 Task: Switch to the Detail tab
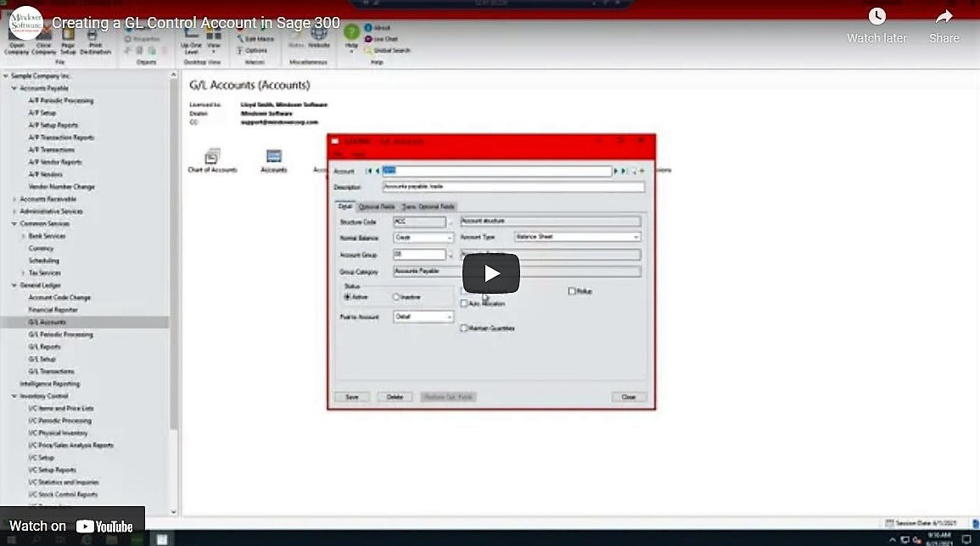345,205
